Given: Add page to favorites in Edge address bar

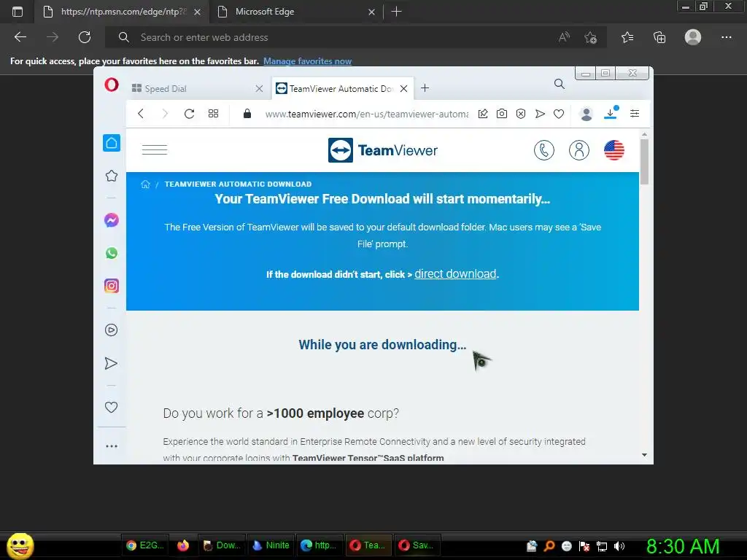Looking at the screenshot, I should (591, 37).
